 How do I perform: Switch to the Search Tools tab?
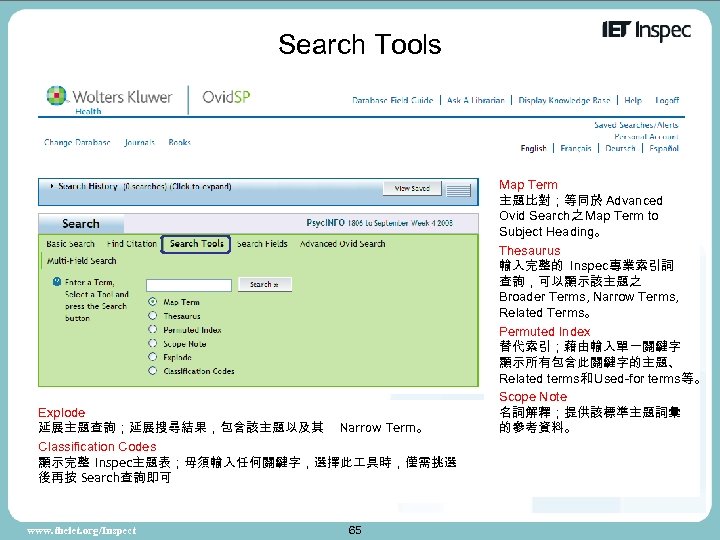(x=196, y=244)
